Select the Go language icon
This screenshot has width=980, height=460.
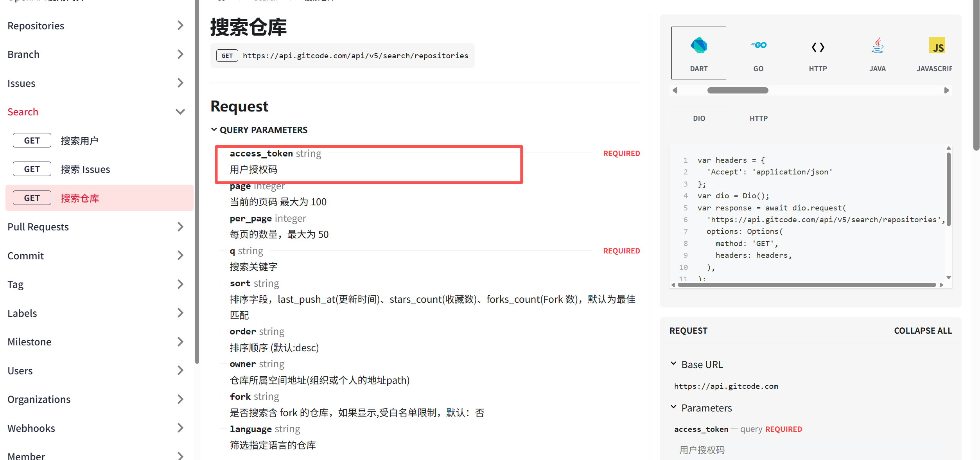pyautogui.click(x=758, y=46)
